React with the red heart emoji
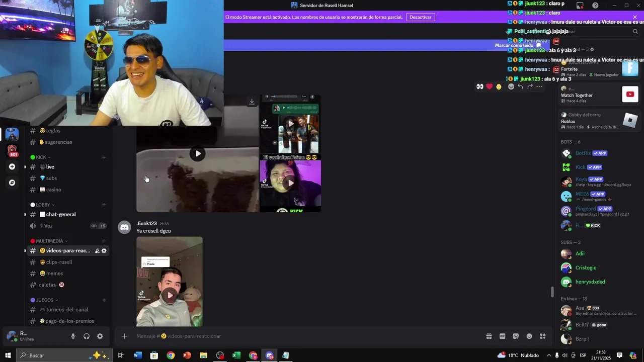 click(x=490, y=86)
